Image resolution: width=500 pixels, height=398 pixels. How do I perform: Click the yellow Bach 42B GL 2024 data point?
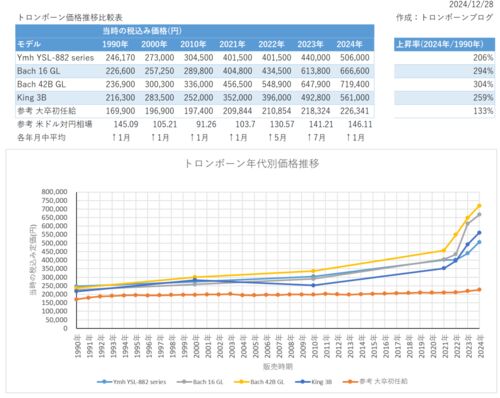point(479,206)
